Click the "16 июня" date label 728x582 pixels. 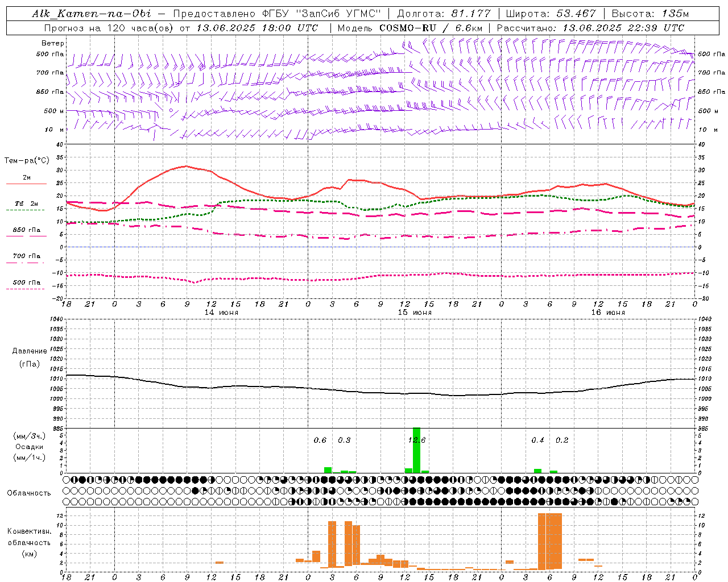tap(608, 313)
